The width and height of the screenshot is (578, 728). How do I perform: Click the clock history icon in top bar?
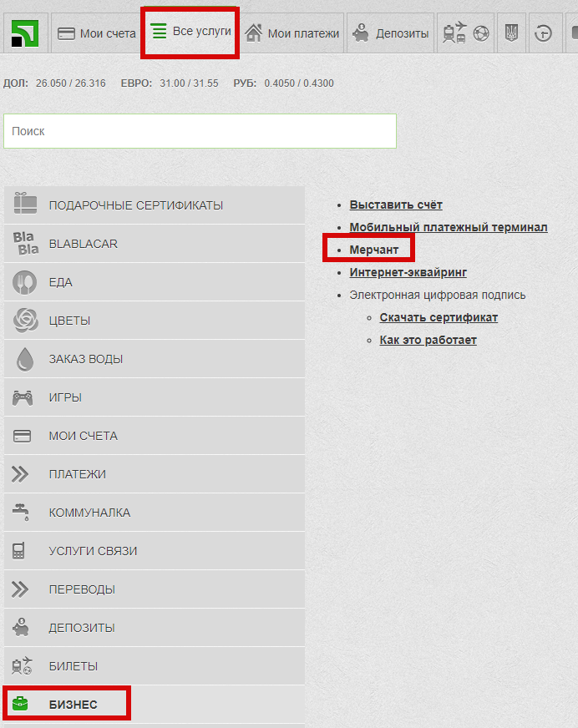click(544, 33)
